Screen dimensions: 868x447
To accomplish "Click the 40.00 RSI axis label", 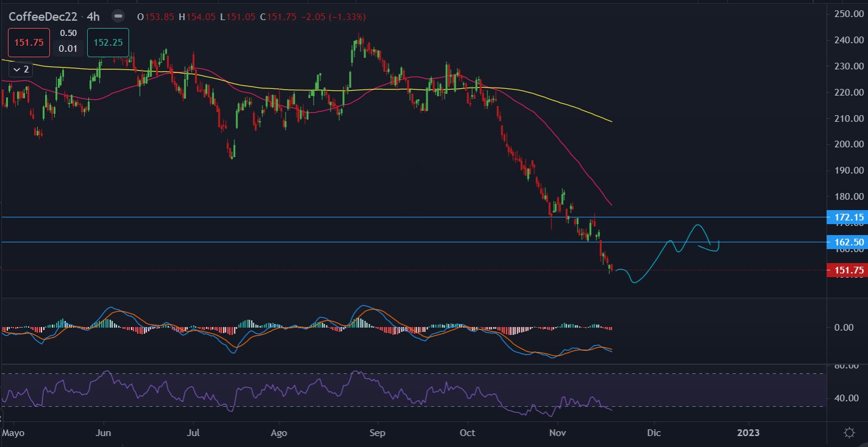I will [x=847, y=398].
